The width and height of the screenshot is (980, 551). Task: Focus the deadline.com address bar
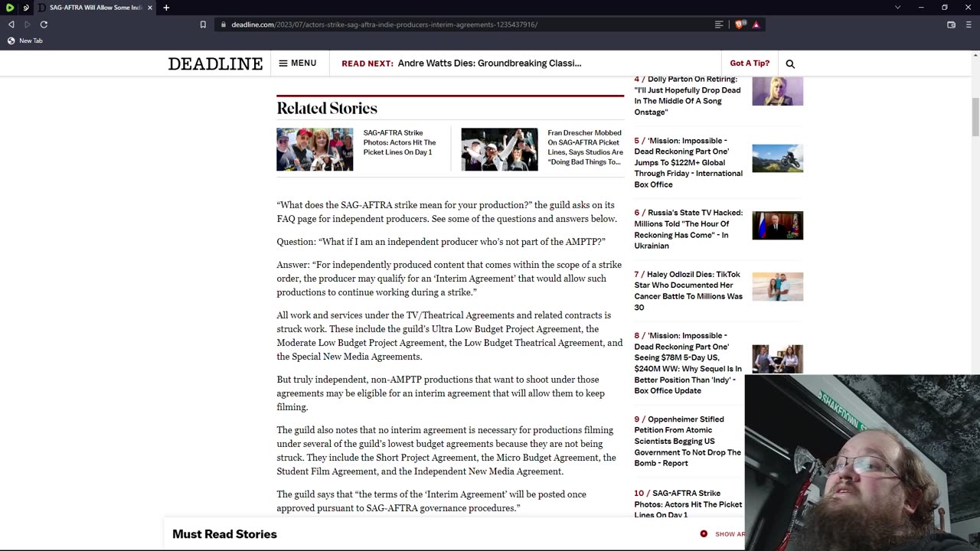[x=383, y=24]
